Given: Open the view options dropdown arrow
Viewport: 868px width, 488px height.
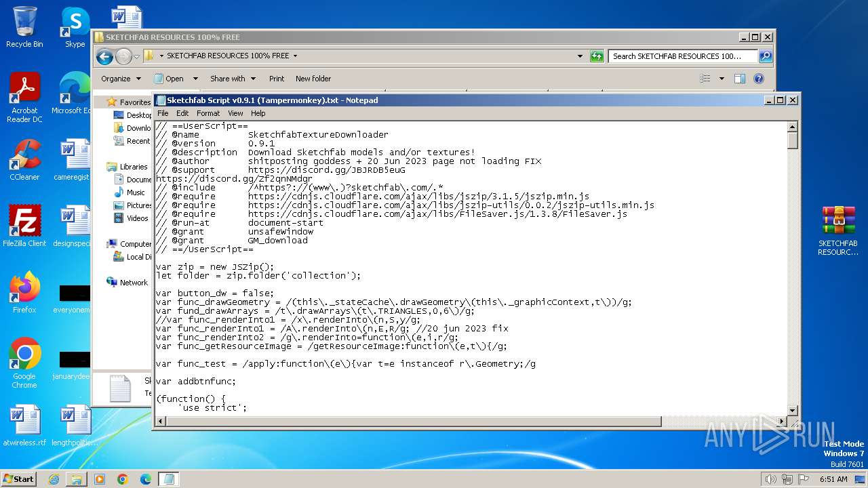Looking at the screenshot, I should click(722, 79).
